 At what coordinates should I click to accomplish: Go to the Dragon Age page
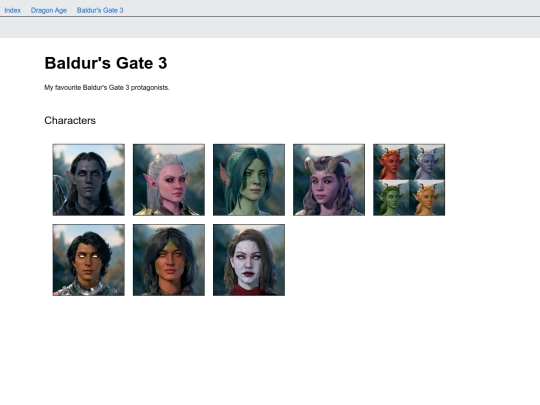point(49,10)
